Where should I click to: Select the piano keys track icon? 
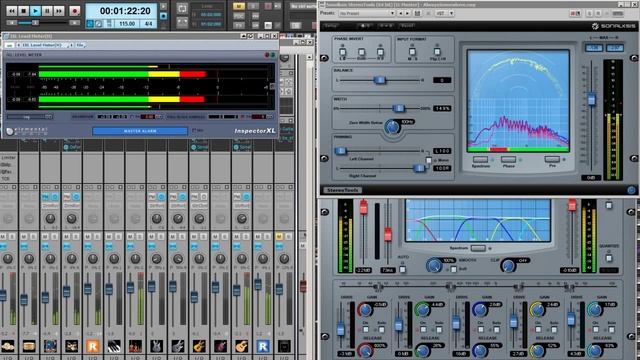click(114, 347)
